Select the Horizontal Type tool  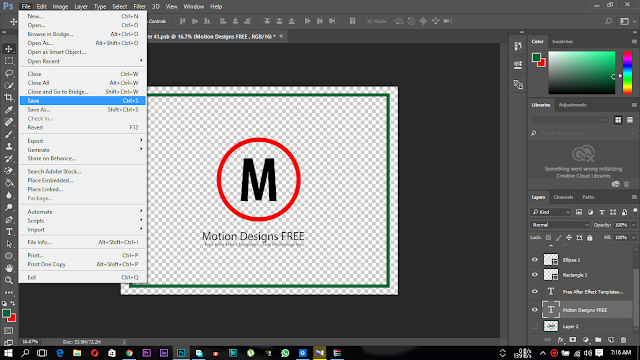9,232
